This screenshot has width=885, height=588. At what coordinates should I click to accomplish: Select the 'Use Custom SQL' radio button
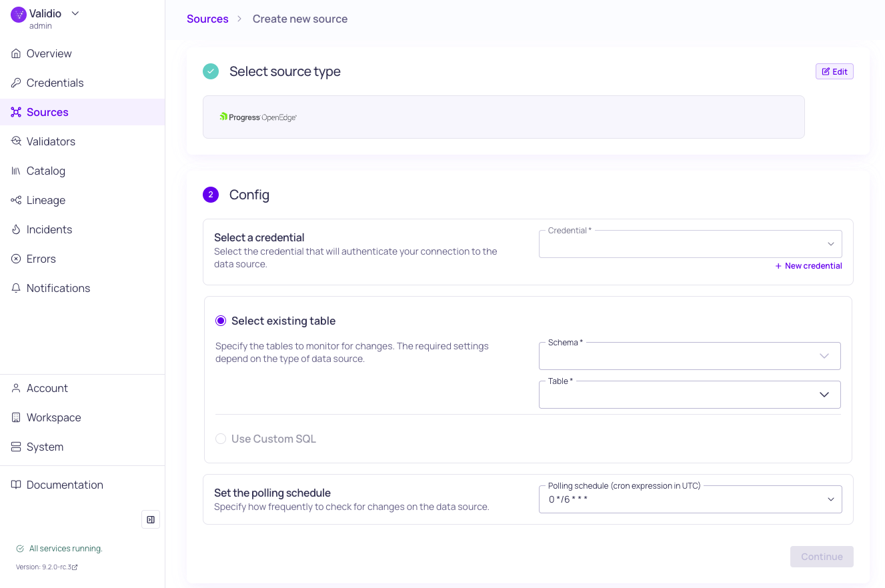click(x=221, y=439)
